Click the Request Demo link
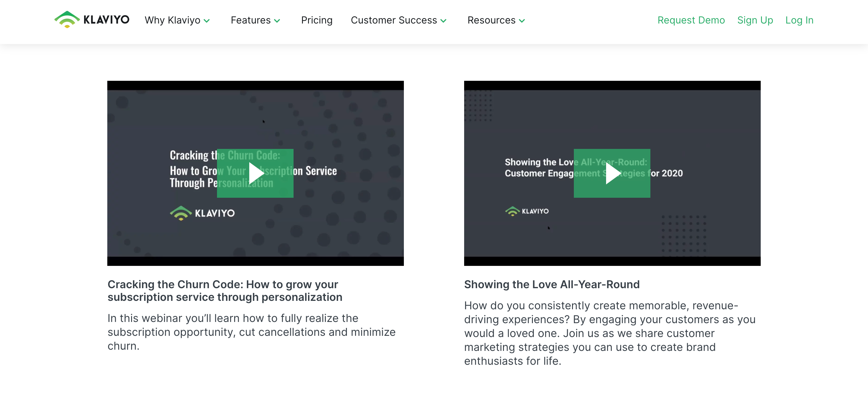The height and width of the screenshot is (416, 868). tap(691, 20)
